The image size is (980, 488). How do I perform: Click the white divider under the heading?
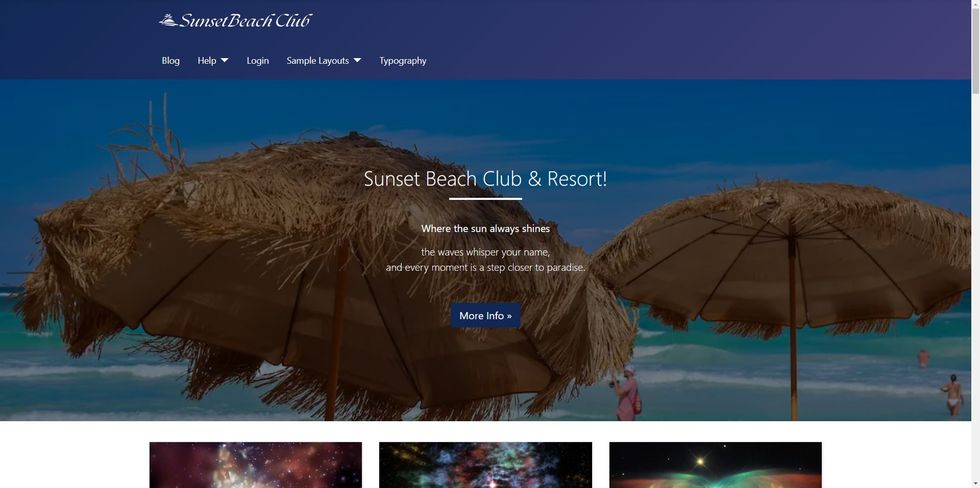(485, 199)
